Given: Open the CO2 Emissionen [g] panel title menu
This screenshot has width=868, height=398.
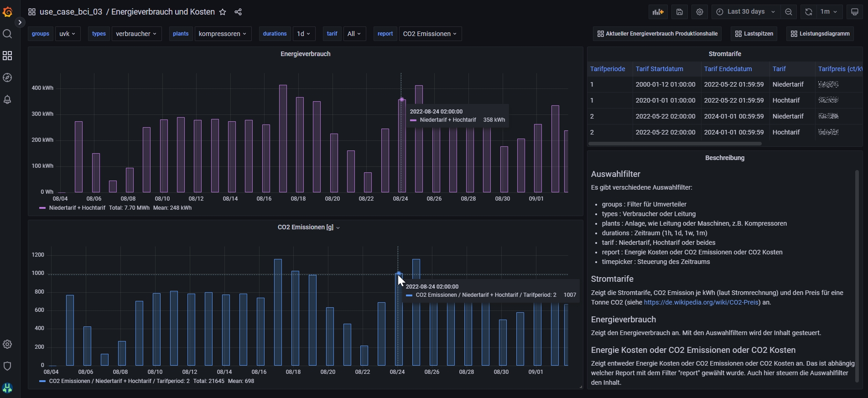Looking at the screenshot, I should tap(308, 227).
